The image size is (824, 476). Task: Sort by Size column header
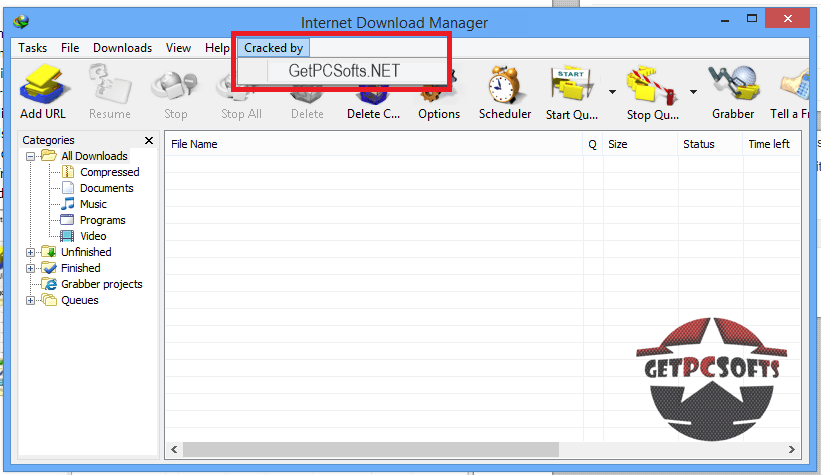641,144
